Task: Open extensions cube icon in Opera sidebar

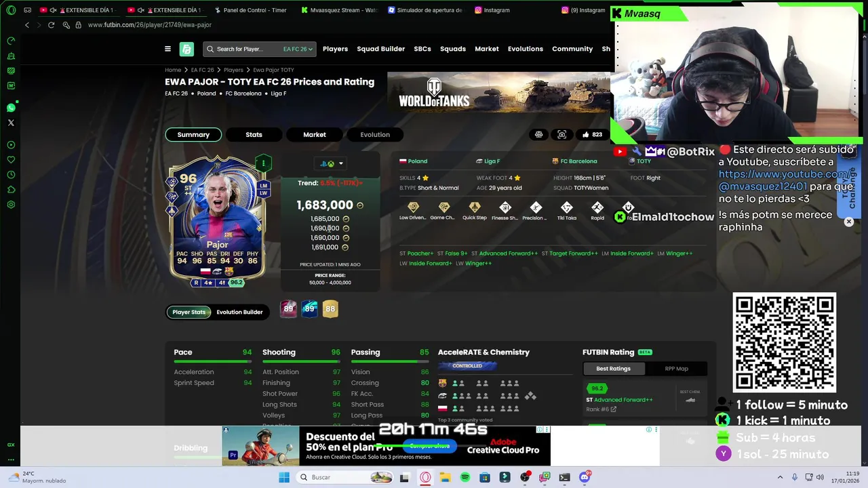Action: [11, 189]
